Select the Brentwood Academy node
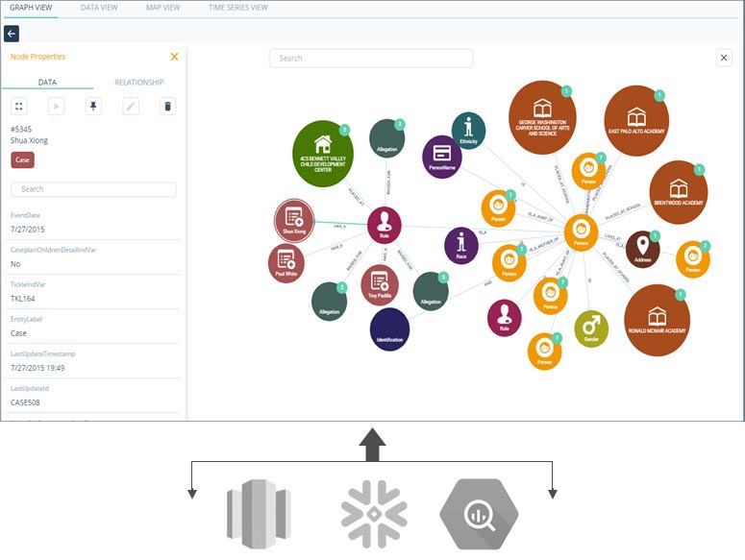This screenshot has height=560, width=745. click(x=679, y=193)
